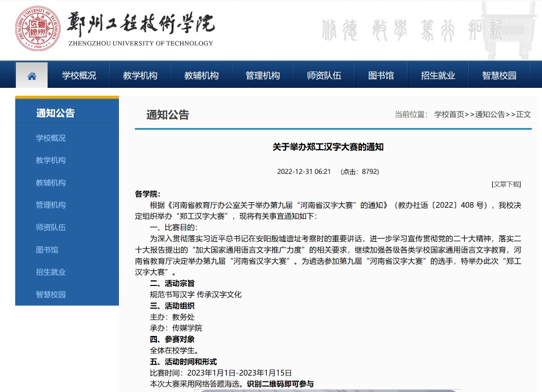Select 管理机构 in left sidebar
This screenshot has width=542, height=392.
point(51,205)
